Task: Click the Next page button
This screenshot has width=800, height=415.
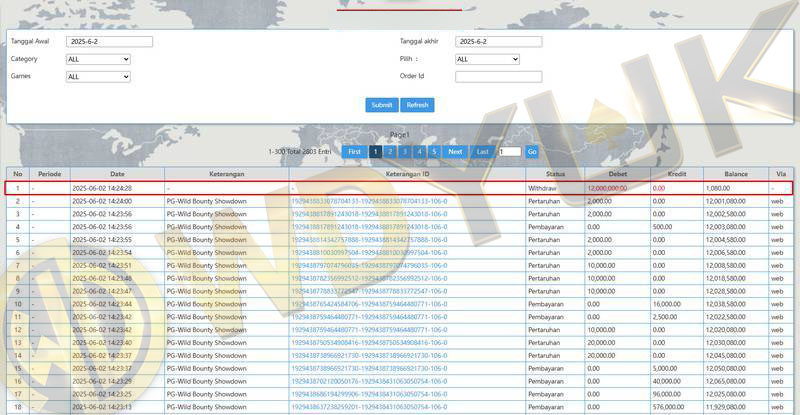Action: 455,151
